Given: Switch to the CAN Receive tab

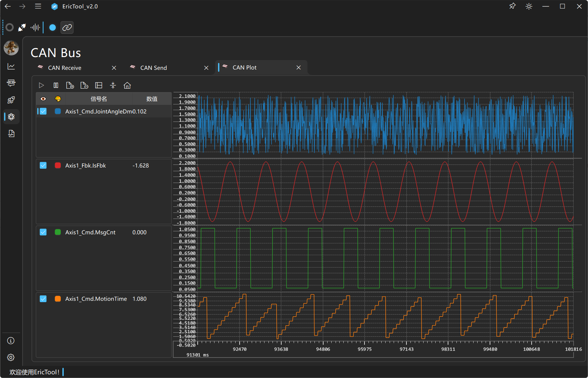Looking at the screenshot, I should tap(64, 68).
